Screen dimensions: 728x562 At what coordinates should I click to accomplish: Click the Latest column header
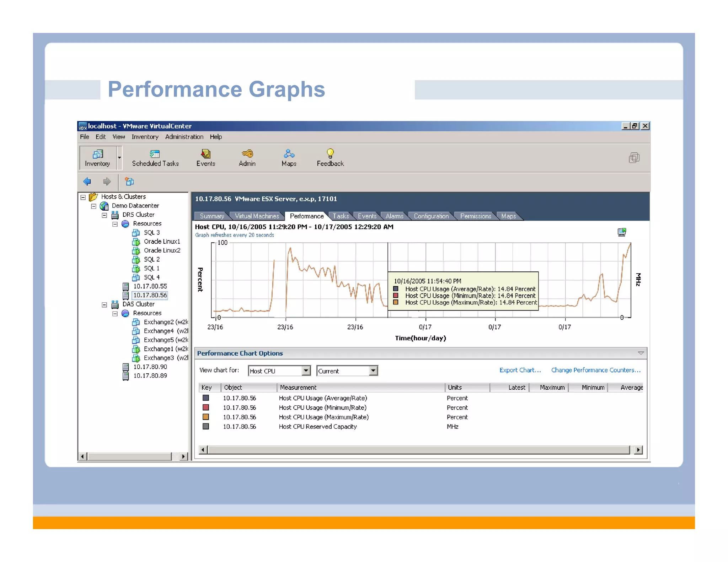[510, 388]
